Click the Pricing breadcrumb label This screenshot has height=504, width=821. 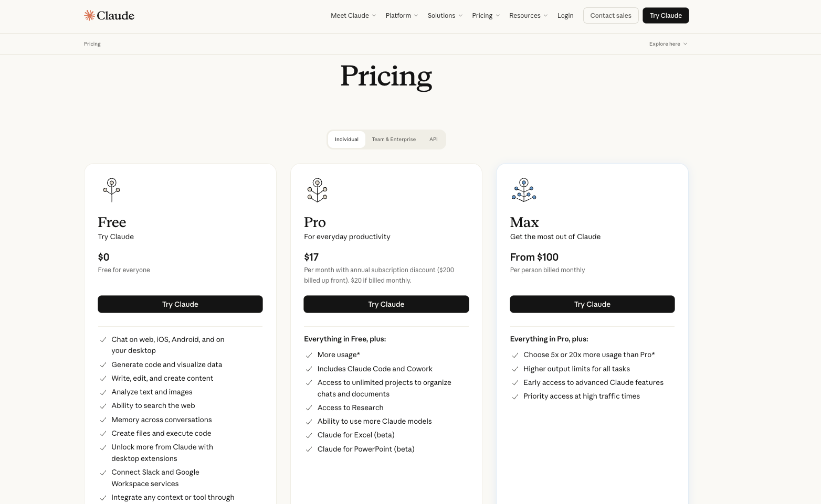tap(92, 44)
